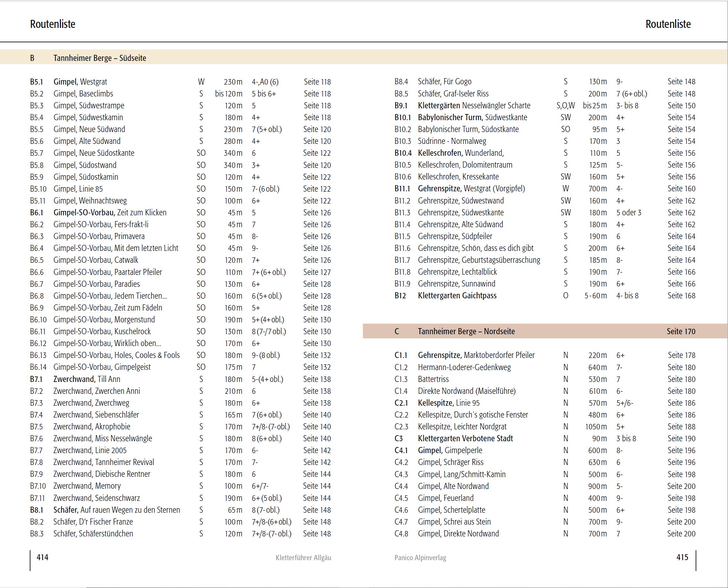Screen dimensions: 728x588
Task: Click 'Zwerchwand, Akrophobie' entry
Action: click(x=92, y=427)
